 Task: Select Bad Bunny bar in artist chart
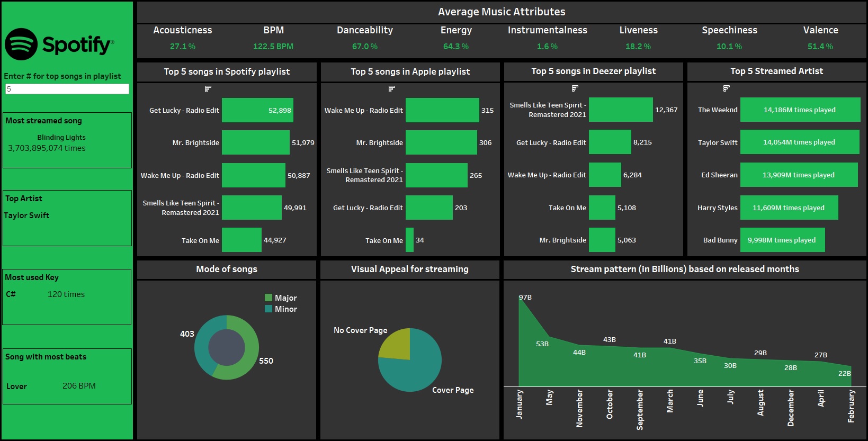coord(782,240)
